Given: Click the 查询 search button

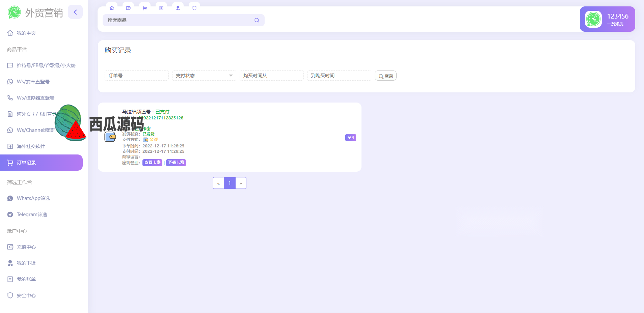Looking at the screenshot, I should click(385, 76).
